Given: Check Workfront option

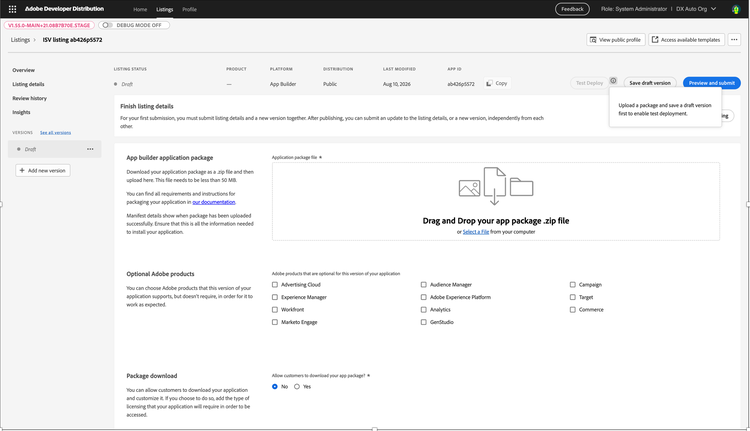Looking at the screenshot, I should pos(275,309).
